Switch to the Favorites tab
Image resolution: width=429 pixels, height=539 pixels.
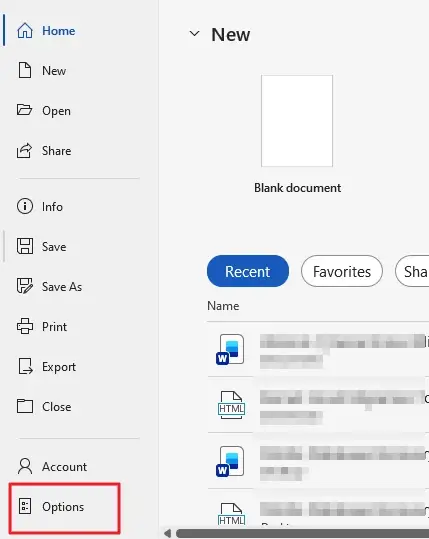tap(342, 271)
